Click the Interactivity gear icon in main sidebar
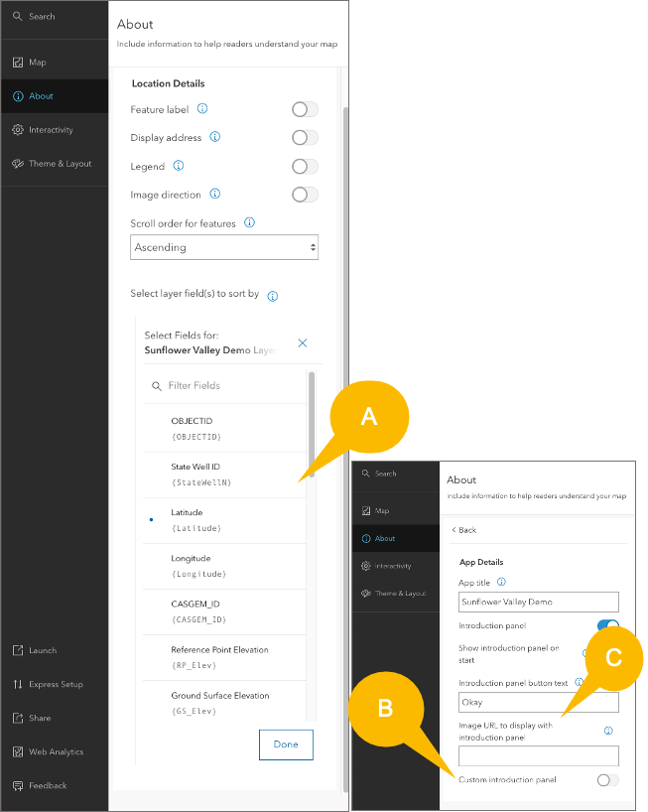The image size is (648, 812). click(18, 129)
